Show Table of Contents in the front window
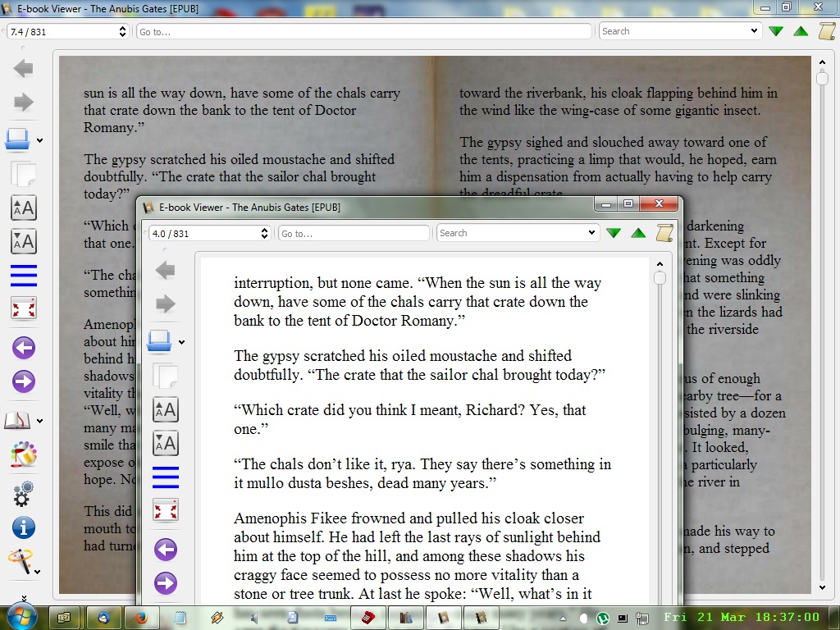The height and width of the screenshot is (630, 840). tap(166, 477)
